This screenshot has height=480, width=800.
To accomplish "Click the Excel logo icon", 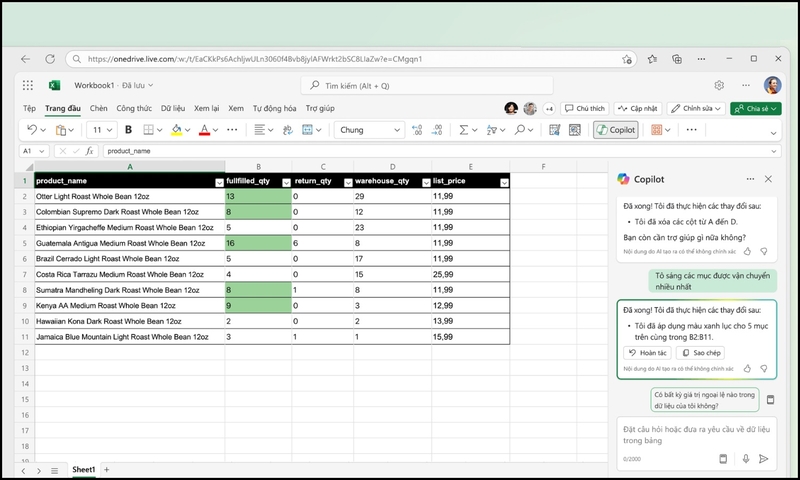I will (x=54, y=85).
